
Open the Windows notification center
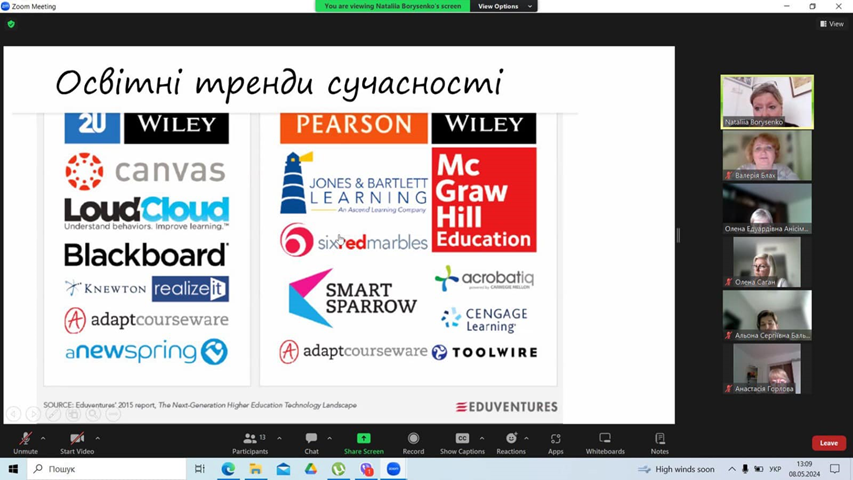835,469
